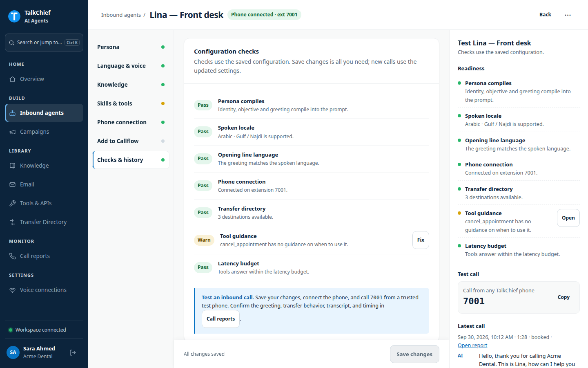Click the Library Knowledge book icon

13,166
